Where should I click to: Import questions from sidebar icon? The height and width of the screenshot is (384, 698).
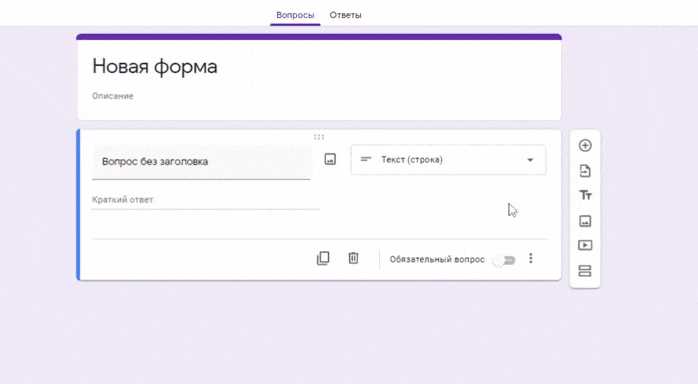[585, 170]
